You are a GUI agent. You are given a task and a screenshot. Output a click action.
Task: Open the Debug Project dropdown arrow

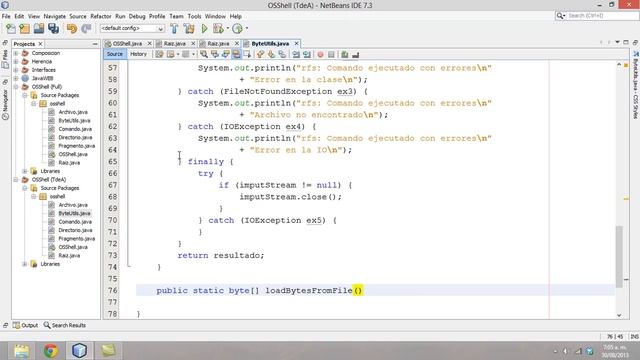(x=227, y=29)
